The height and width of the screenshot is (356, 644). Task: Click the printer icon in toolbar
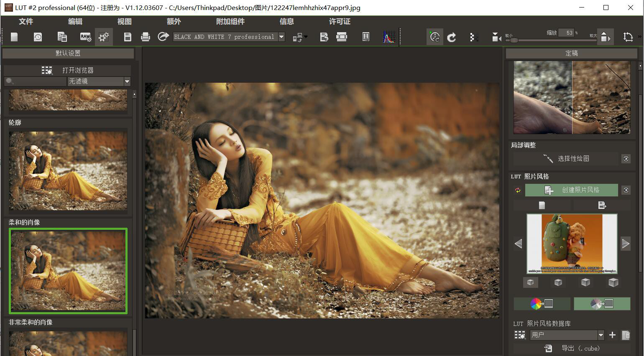click(x=146, y=37)
